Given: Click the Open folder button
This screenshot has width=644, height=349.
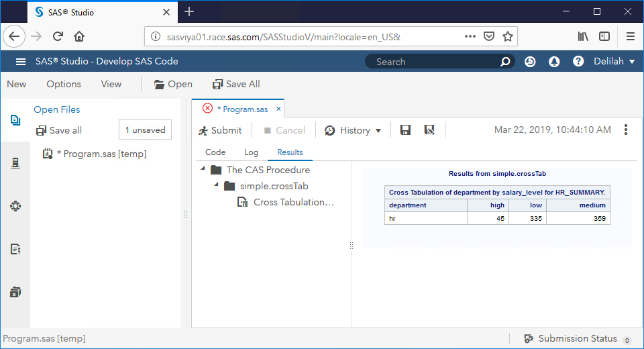Looking at the screenshot, I should coord(173,85).
